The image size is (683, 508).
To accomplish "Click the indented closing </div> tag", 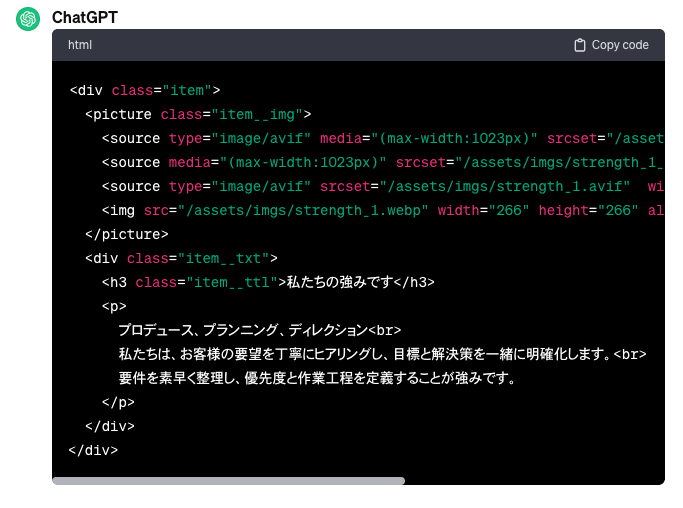I will [x=110, y=426].
